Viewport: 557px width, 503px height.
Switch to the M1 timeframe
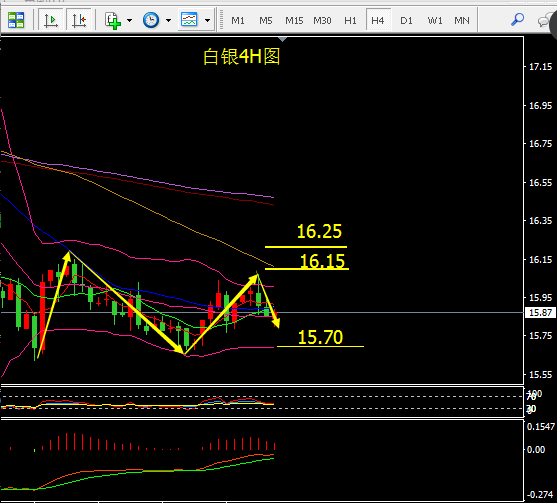click(x=238, y=21)
